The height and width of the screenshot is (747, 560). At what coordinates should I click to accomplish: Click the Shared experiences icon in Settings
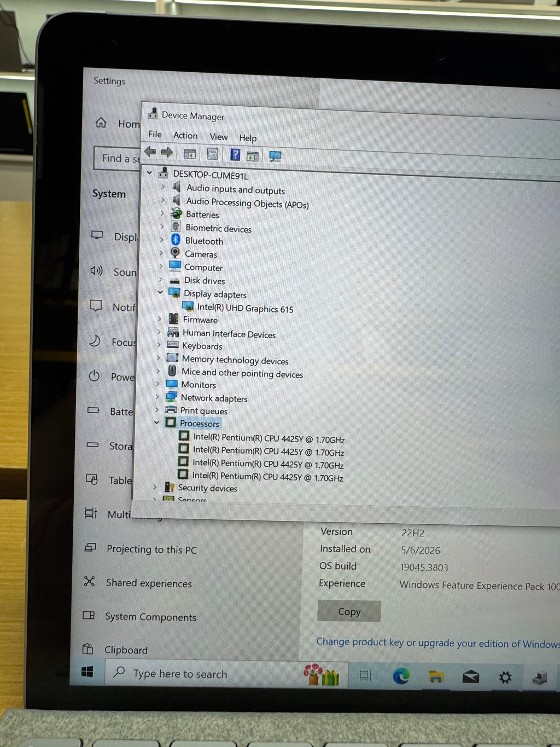90,581
